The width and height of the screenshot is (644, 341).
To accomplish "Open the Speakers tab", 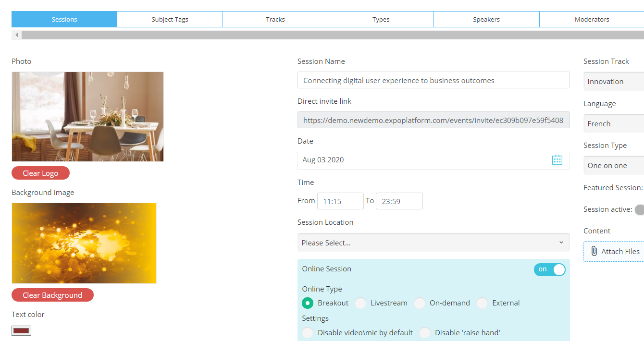I will (486, 20).
